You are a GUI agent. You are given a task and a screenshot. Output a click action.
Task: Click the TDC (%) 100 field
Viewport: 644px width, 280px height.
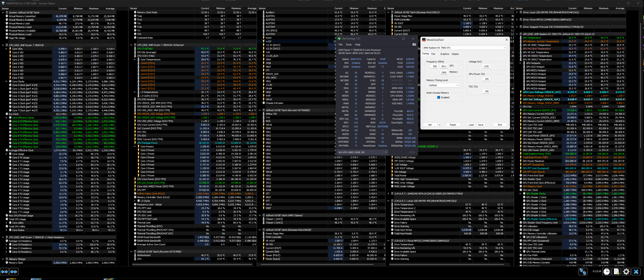pyautogui.click(x=486, y=91)
